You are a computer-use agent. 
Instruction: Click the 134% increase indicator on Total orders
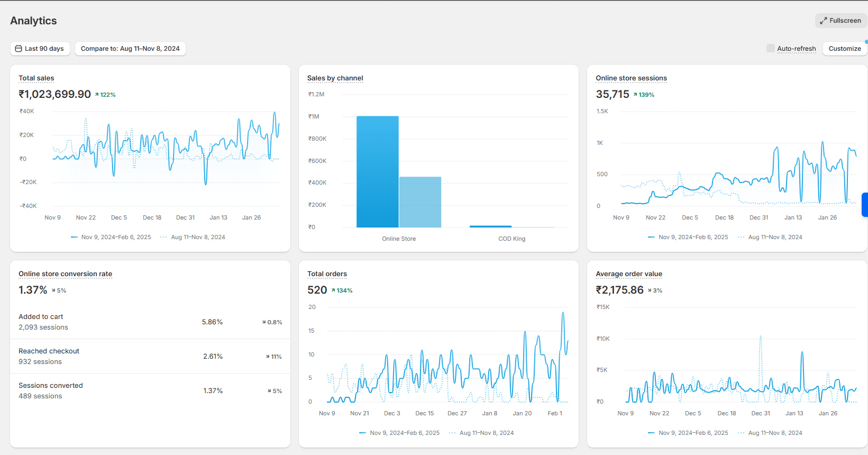(342, 290)
